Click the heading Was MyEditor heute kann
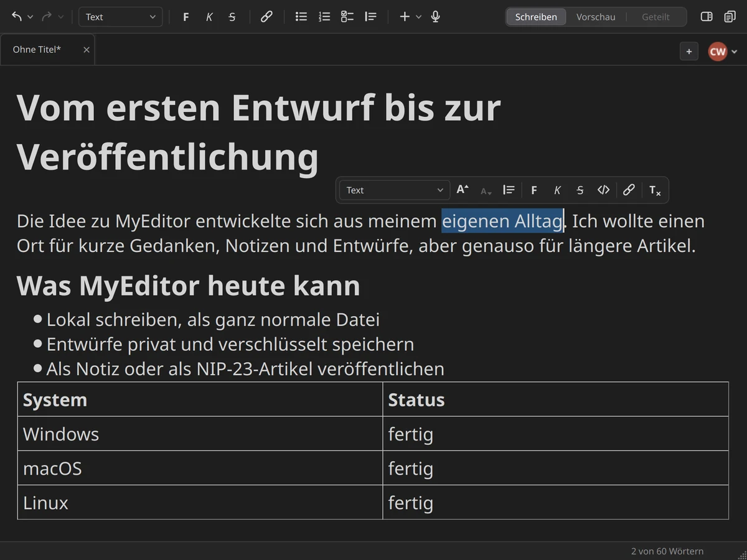 [189, 286]
